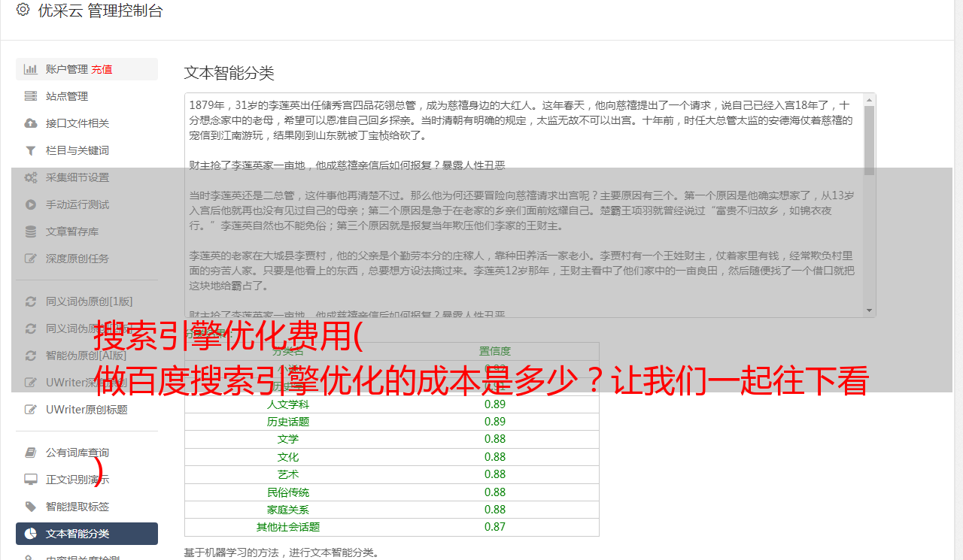963x560 pixels.
Task: Click the 历史话题 category cell
Action: [288, 422]
